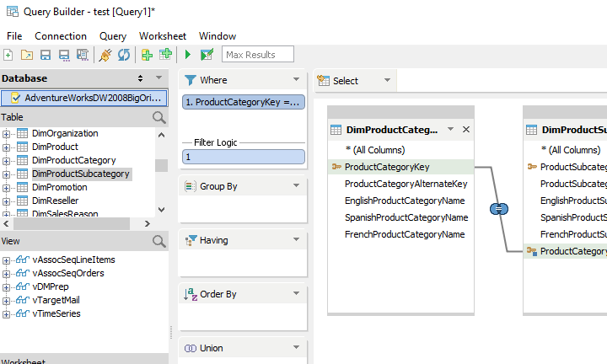
Task: Open the Worksheet menu
Action: click(163, 36)
